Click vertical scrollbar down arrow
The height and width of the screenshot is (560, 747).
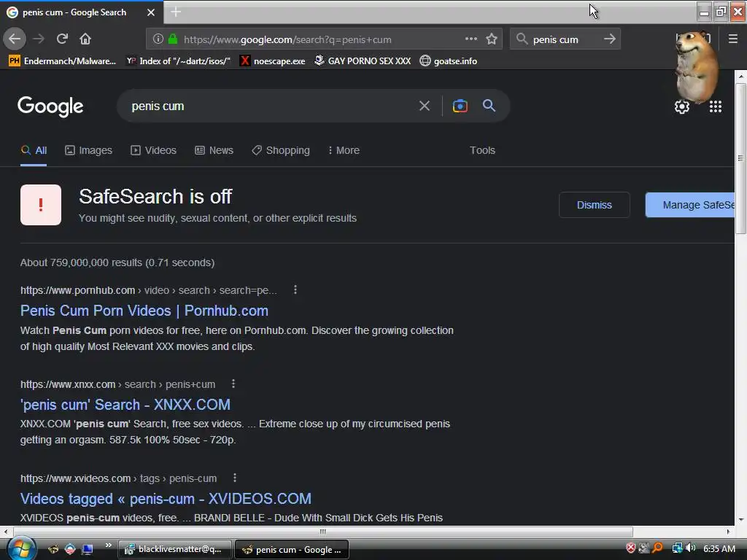(x=740, y=519)
